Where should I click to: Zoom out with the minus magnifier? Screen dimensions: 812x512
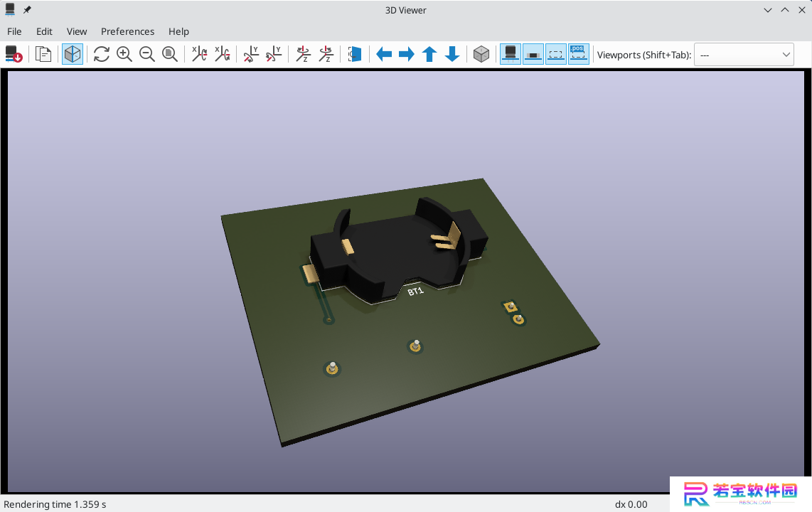coord(147,54)
